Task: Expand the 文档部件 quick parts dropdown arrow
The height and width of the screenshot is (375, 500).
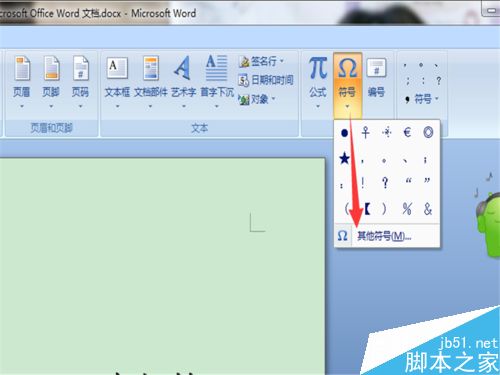Action: pos(150,107)
